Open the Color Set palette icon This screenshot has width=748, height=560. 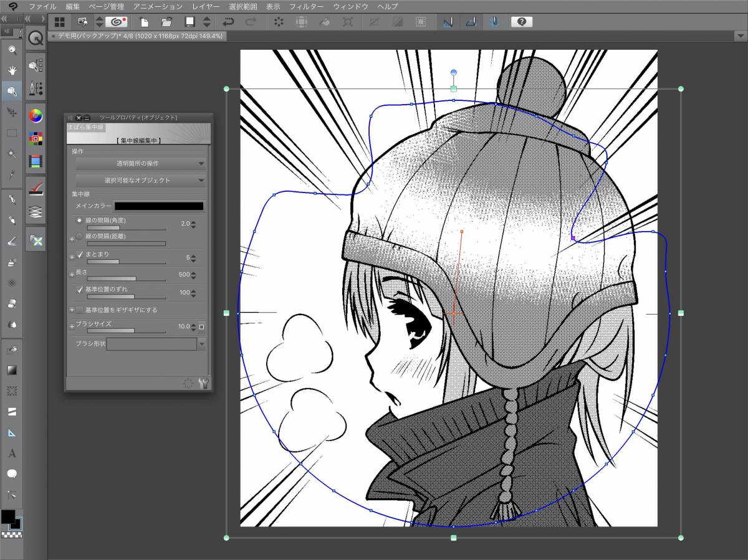(36, 138)
